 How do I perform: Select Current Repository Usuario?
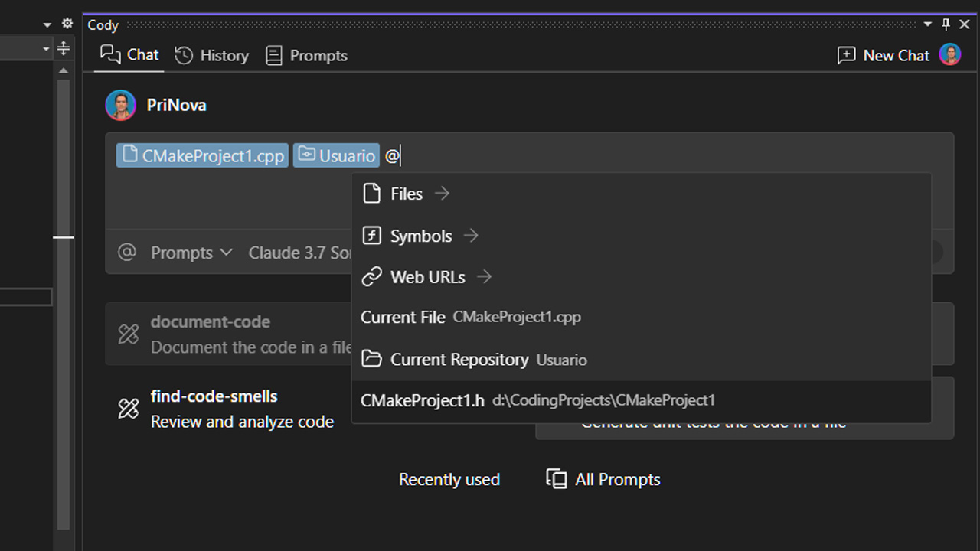tap(641, 359)
